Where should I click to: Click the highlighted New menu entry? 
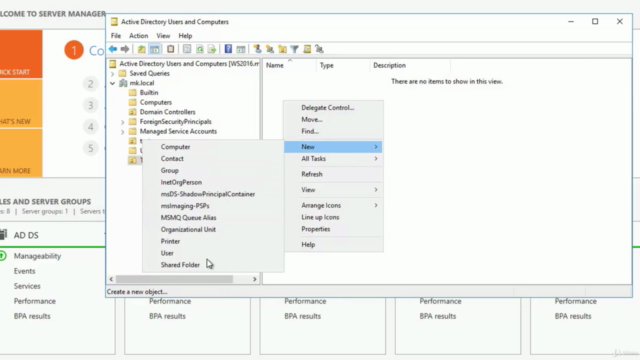[x=333, y=147]
